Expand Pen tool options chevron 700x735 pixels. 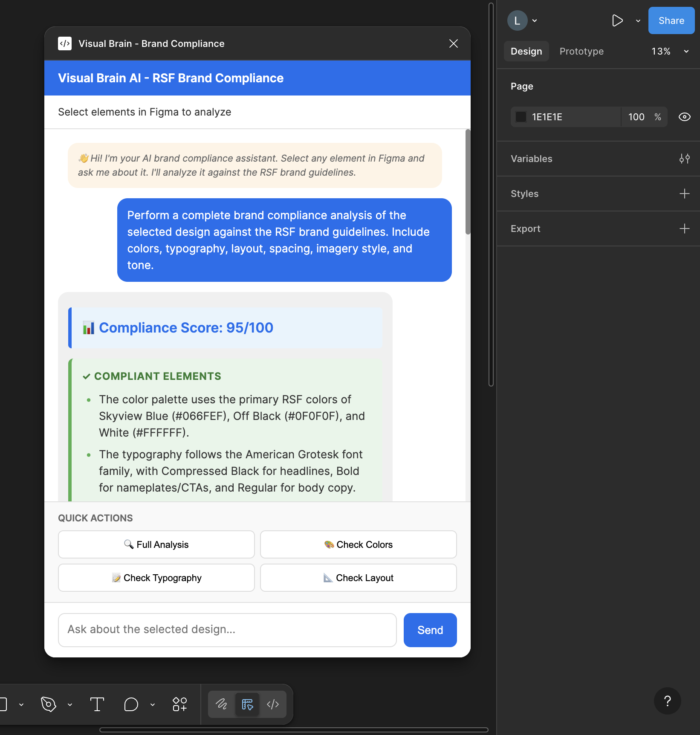[x=70, y=705]
